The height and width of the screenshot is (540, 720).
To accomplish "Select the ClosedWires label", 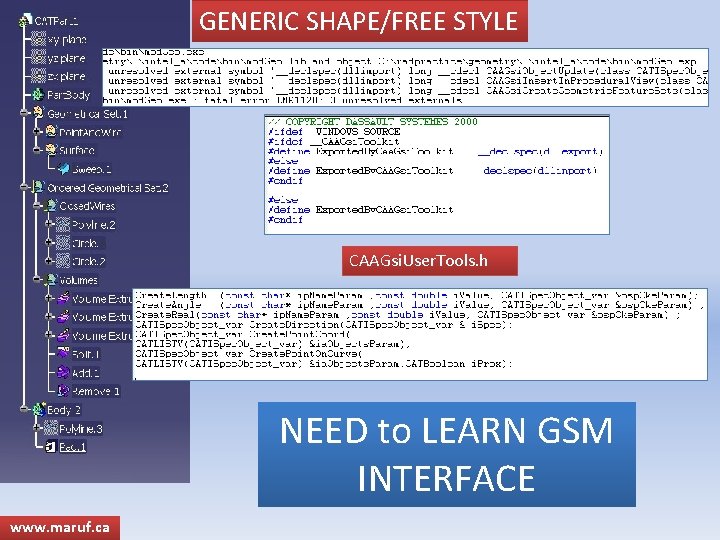I will [x=87, y=206].
